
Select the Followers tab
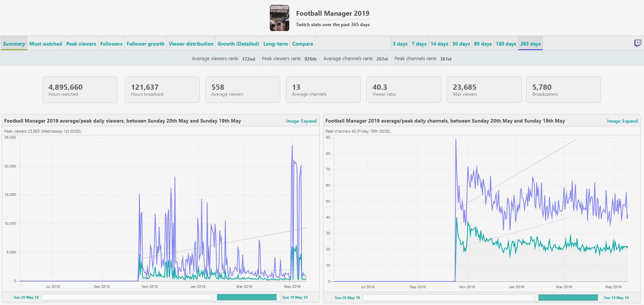111,44
